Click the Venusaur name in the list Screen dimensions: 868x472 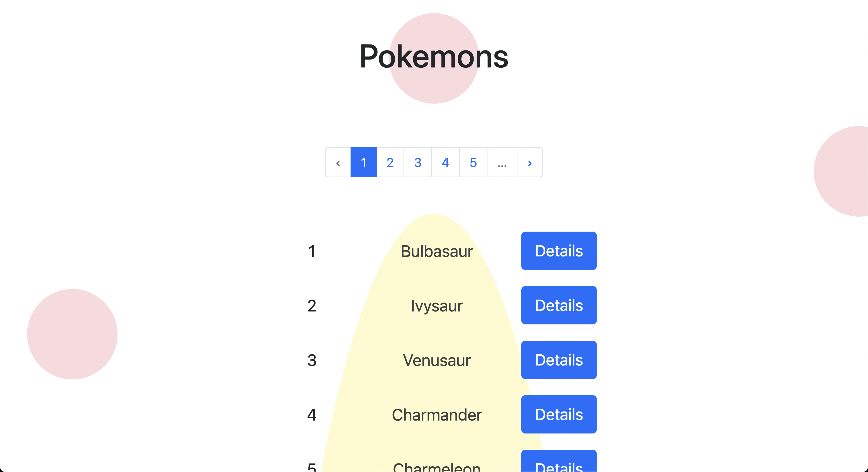coord(437,360)
